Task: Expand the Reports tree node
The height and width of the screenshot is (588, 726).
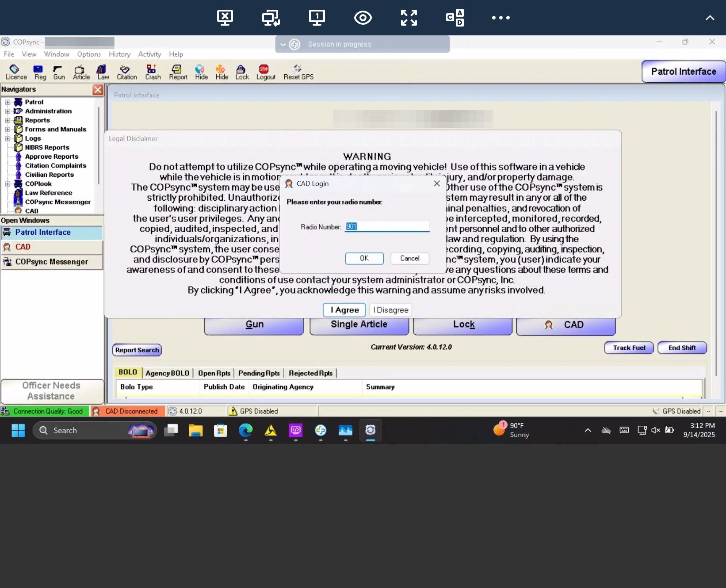Action: pos(8,120)
